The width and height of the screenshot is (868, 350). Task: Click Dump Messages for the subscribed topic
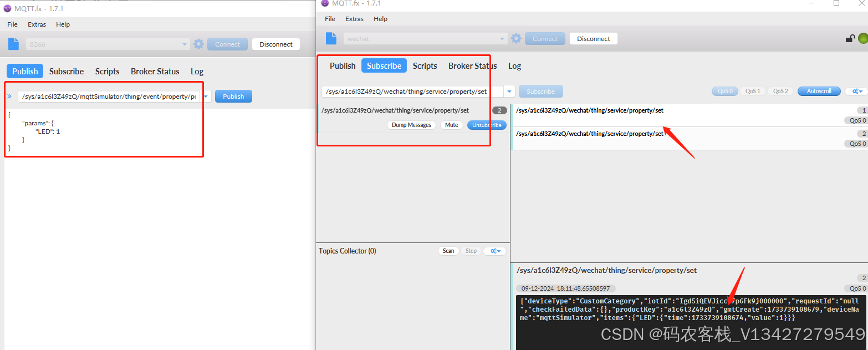(x=411, y=125)
